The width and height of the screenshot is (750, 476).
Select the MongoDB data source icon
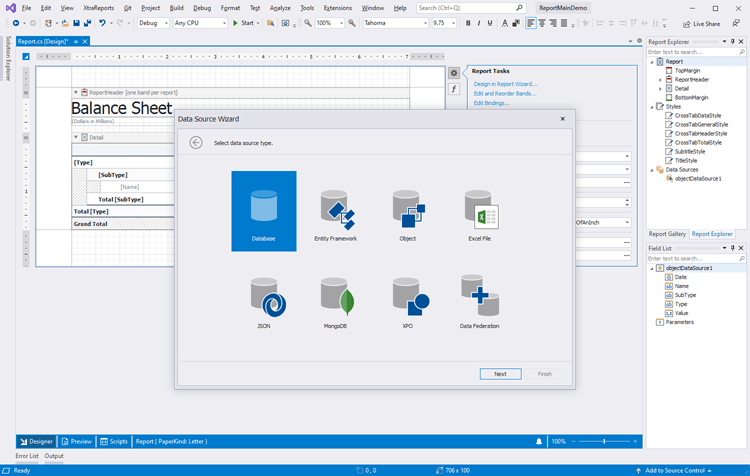pyautogui.click(x=335, y=300)
